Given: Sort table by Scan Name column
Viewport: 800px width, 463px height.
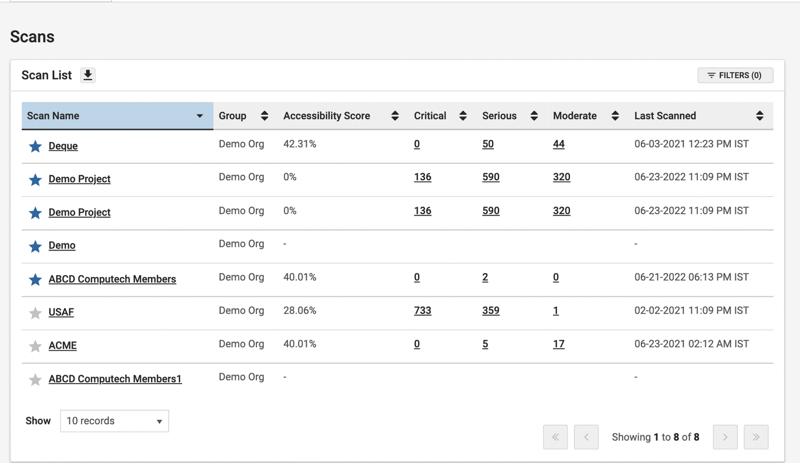Looking at the screenshot, I should pyautogui.click(x=117, y=116).
